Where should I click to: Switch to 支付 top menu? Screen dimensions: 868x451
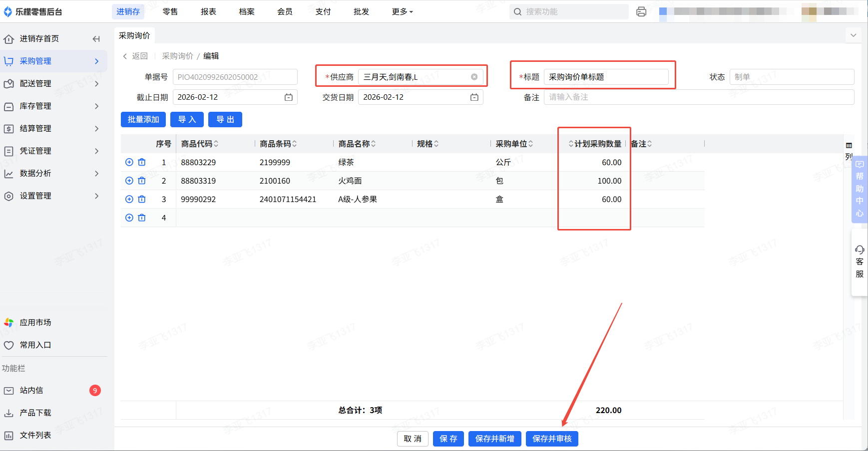coord(323,11)
